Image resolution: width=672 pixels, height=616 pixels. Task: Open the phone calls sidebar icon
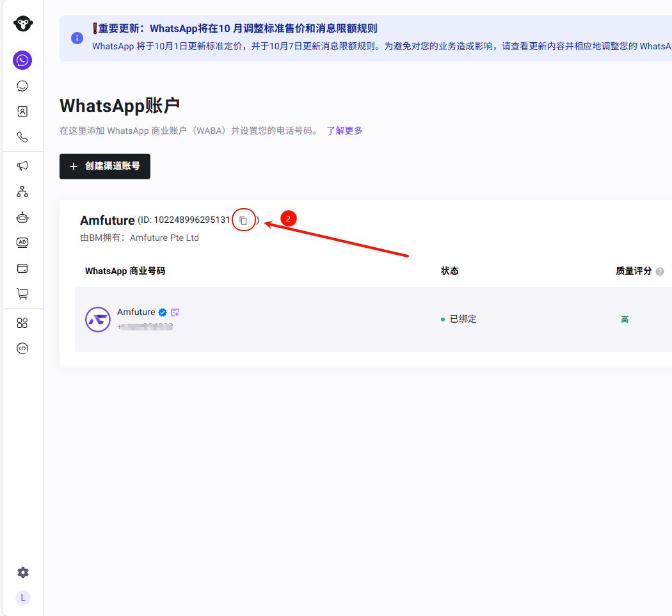(x=22, y=137)
